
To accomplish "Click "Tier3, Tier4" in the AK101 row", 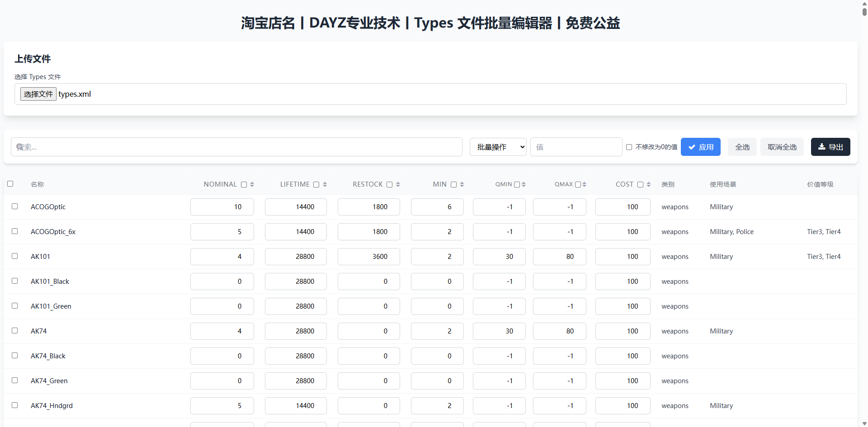I will click(824, 257).
